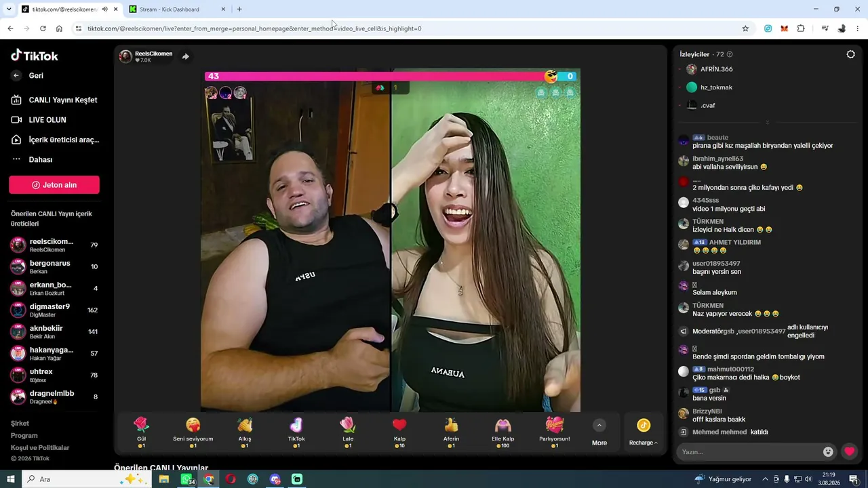The height and width of the screenshot is (488, 868).
Task: Open the viewer count help icon
Action: tap(730, 54)
